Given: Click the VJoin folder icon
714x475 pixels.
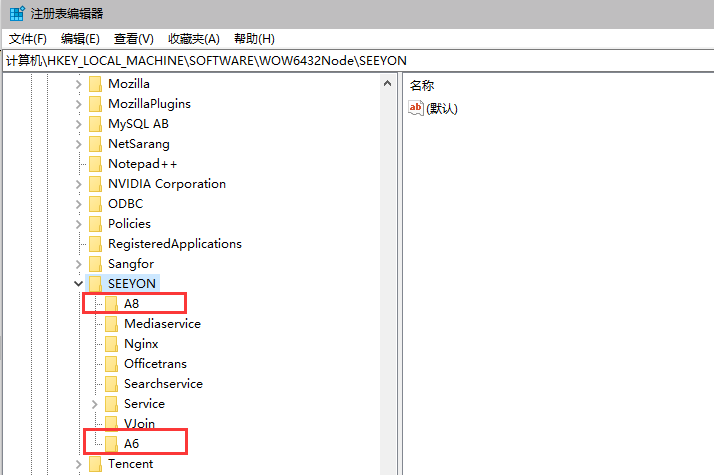Looking at the screenshot, I should point(112,423).
